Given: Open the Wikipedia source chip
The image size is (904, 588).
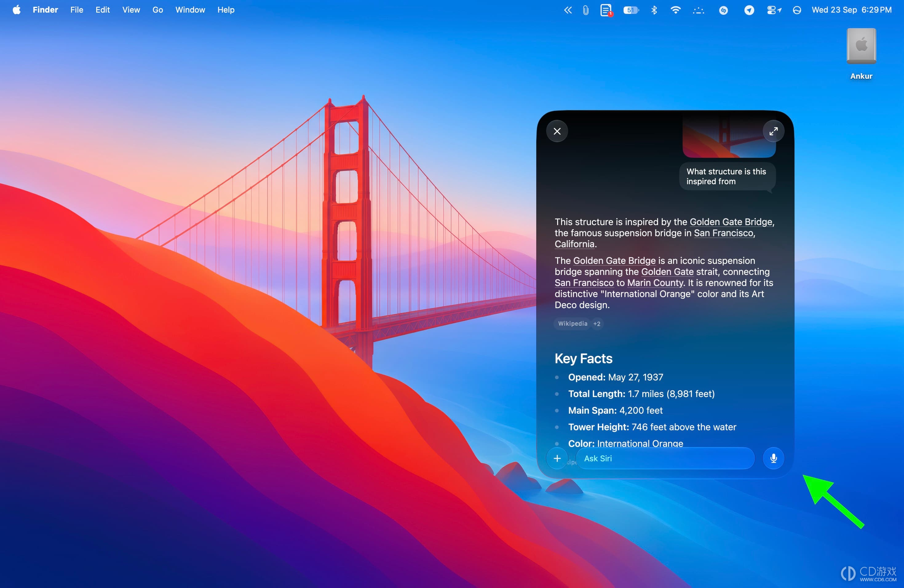Looking at the screenshot, I should pyautogui.click(x=573, y=324).
